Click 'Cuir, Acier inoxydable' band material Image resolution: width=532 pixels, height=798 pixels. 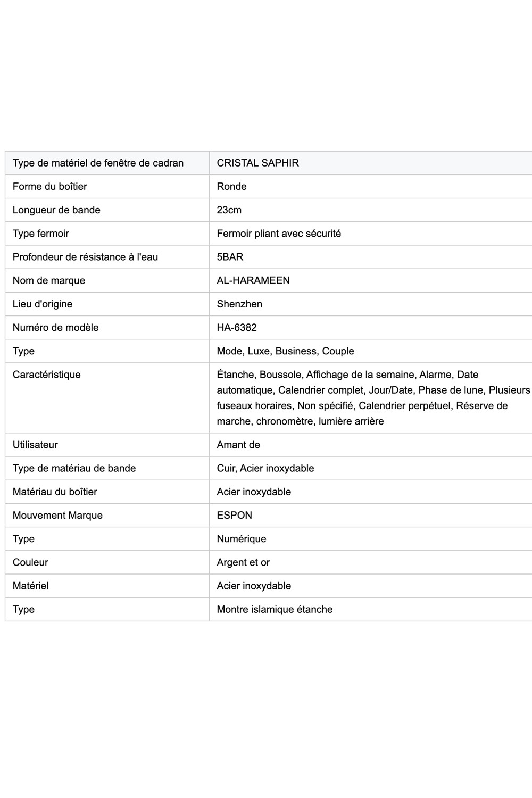(x=265, y=468)
